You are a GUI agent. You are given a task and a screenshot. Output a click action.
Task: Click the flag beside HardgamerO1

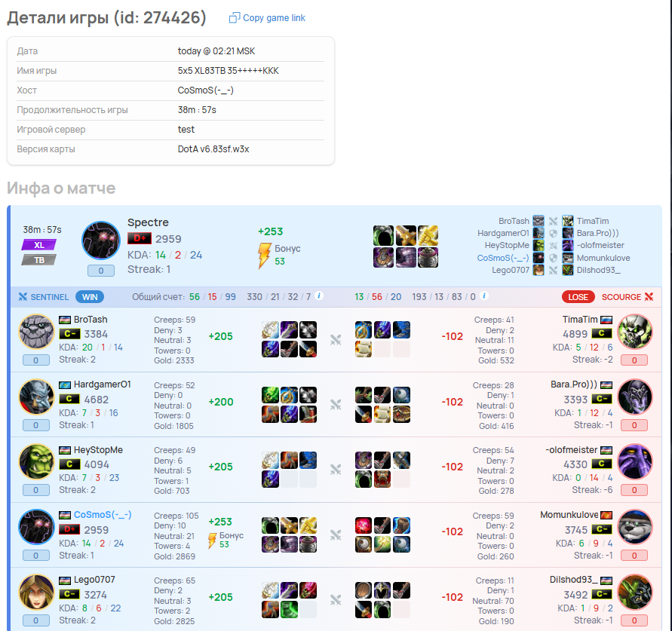[65, 385]
